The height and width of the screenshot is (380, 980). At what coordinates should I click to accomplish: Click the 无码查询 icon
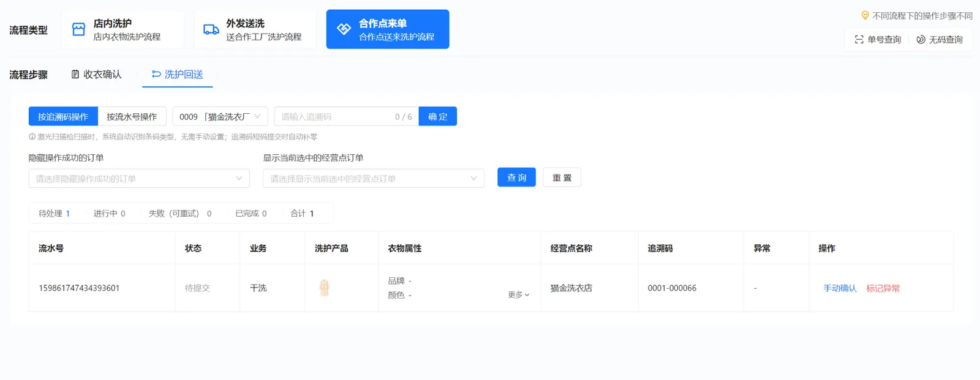click(x=921, y=40)
